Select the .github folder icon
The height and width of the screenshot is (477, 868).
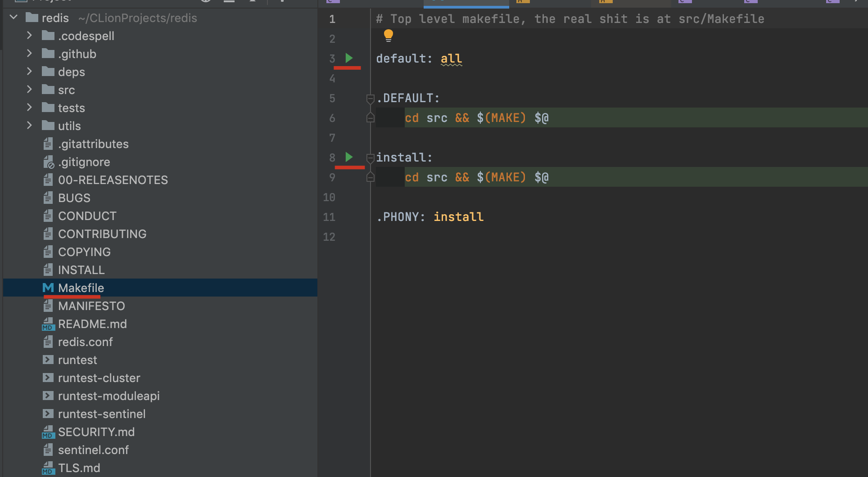pyautogui.click(x=48, y=54)
